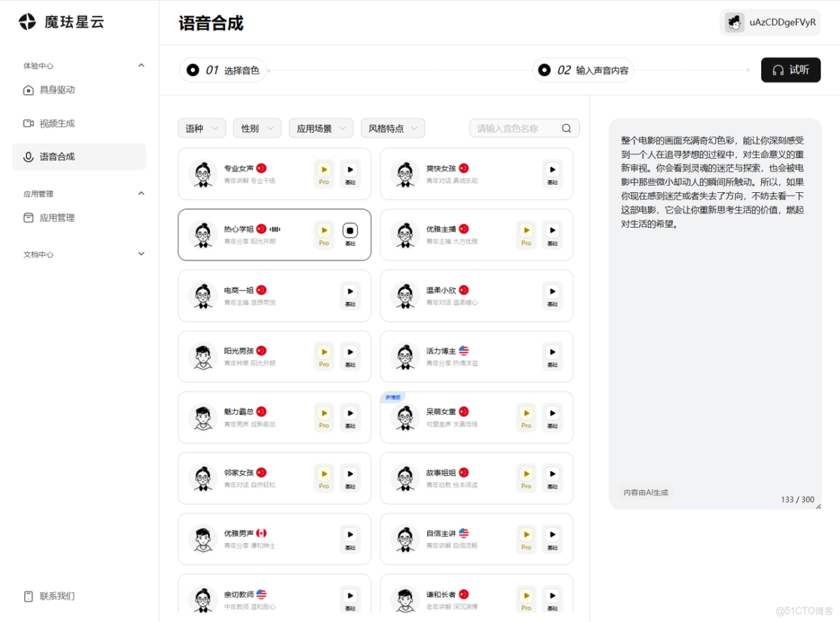Open the 风格特点 filter dropdown
Screen dimensions: 840x622
tap(392, 128)
